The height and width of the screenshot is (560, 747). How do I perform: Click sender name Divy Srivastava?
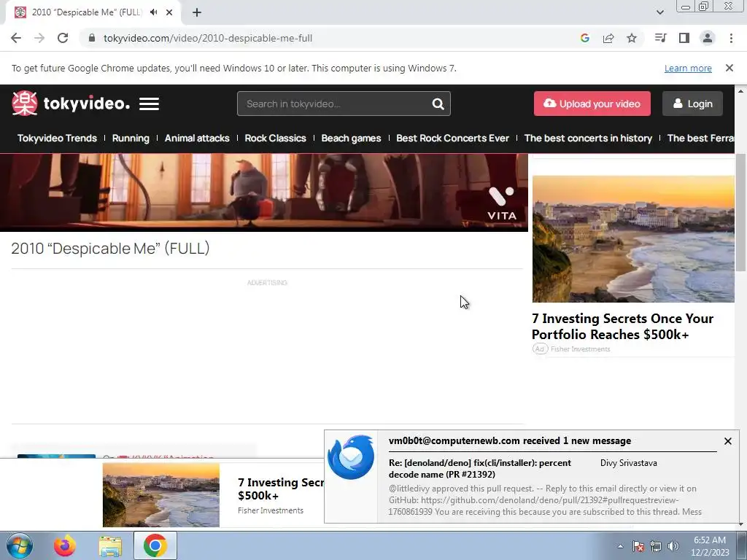coord(628,463)
